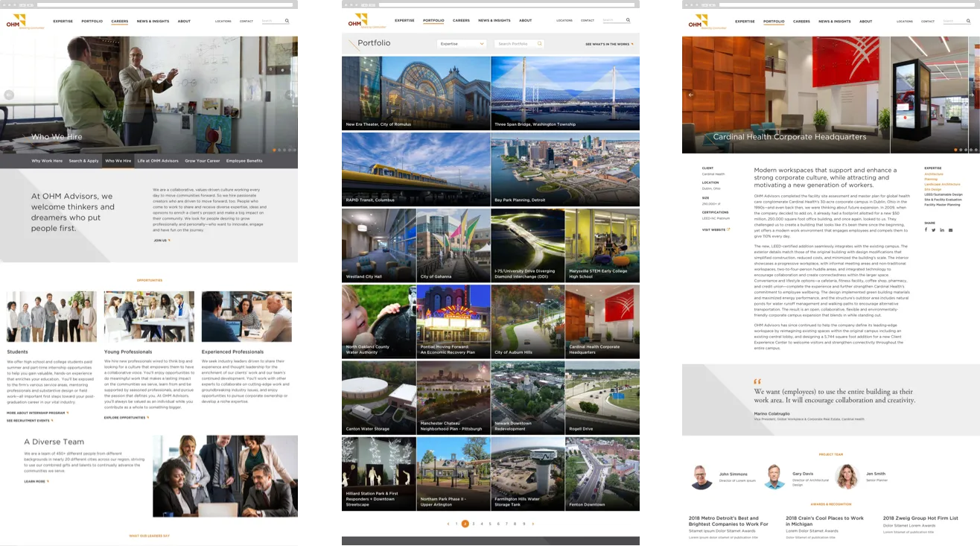Go to page 9 in portfolio pagination
Image resolution: width=980 pixels, height=546 pixels.
pos(524,524)
